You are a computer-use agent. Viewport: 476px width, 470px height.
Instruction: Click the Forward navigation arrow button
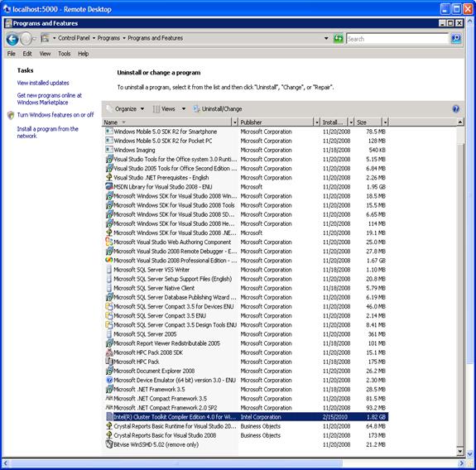coord(26,39)
